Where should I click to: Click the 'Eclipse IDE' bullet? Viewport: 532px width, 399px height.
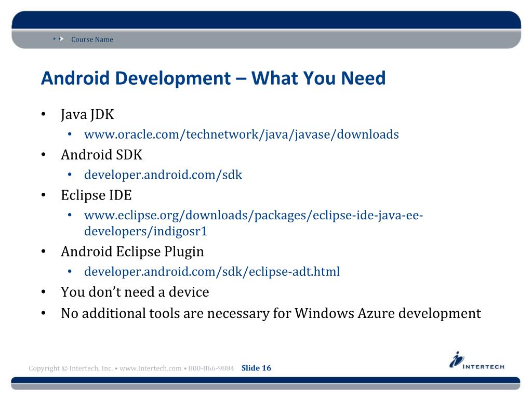[96, 195]
